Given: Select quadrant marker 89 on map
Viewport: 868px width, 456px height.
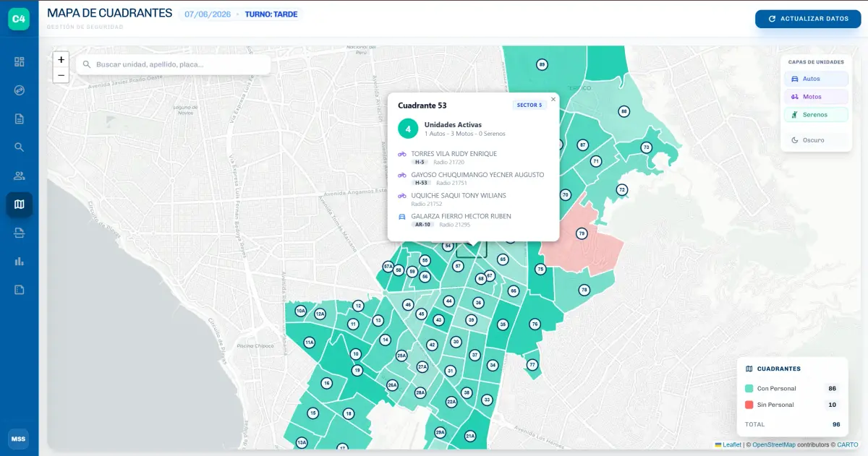Looking at the screenshot, I should [542, 65].
